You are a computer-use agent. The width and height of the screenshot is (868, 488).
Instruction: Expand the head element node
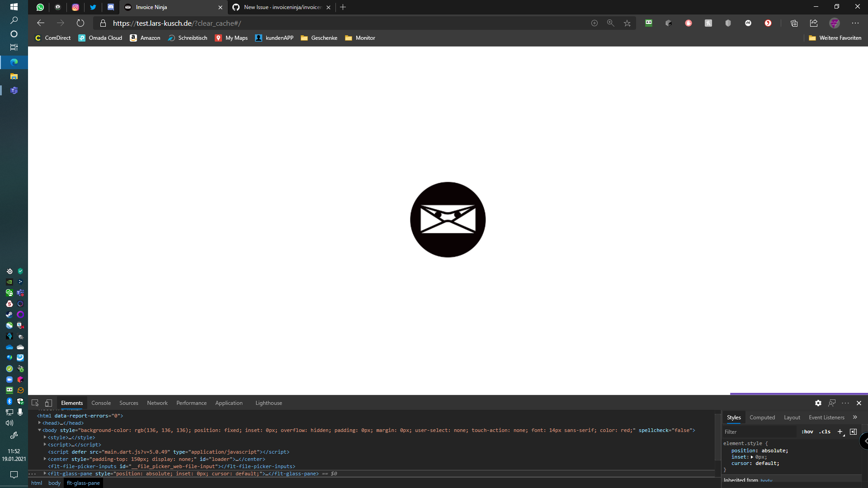tap(40, 423)
